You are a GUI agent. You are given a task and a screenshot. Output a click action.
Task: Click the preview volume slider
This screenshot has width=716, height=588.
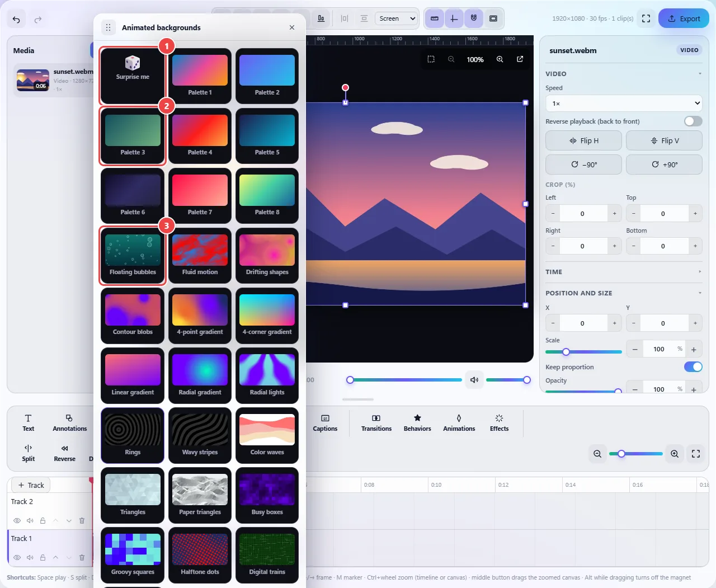(508, 380)
